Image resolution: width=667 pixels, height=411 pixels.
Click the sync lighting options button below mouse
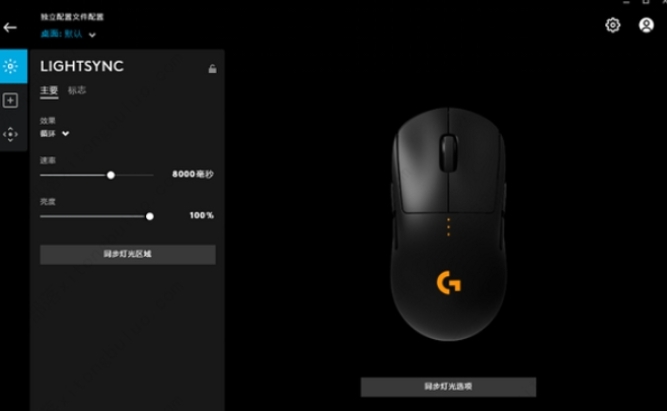point(448,387)
